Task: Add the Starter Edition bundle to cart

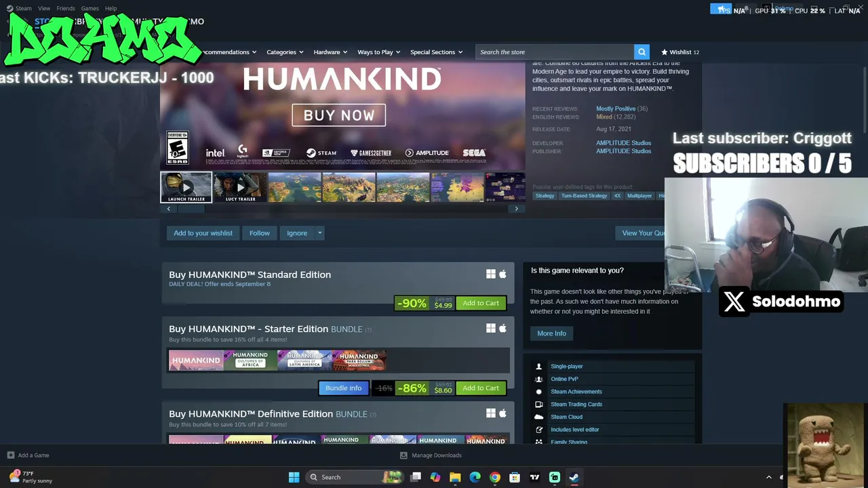Action: point(481,388)
